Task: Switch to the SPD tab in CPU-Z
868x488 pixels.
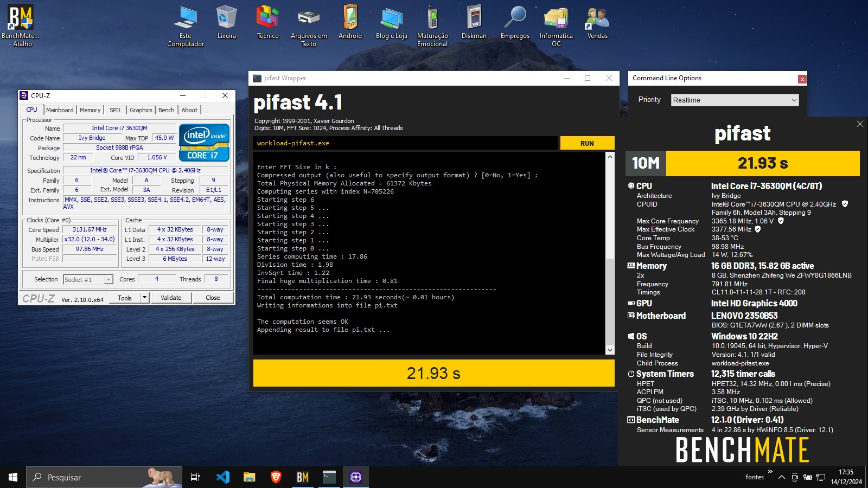Action: 115,110
